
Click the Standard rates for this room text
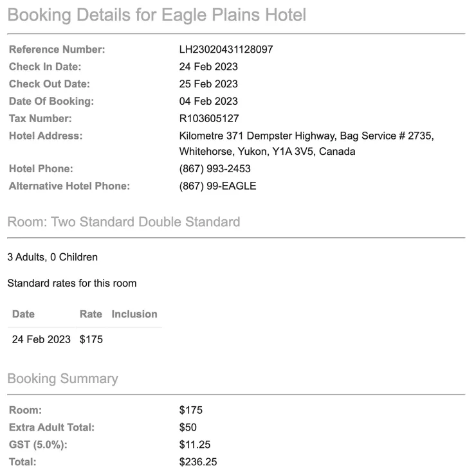pos(72,283)
